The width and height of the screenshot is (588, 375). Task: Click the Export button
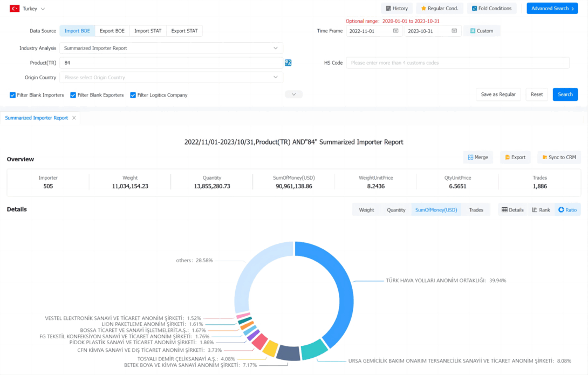pyautogui.click(x=515, y=157)
